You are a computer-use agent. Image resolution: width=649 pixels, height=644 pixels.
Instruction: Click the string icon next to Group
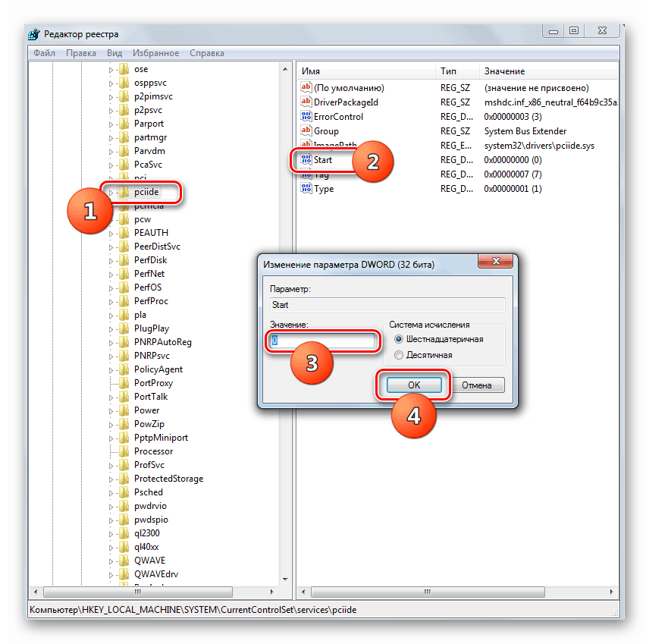point(306,130)
